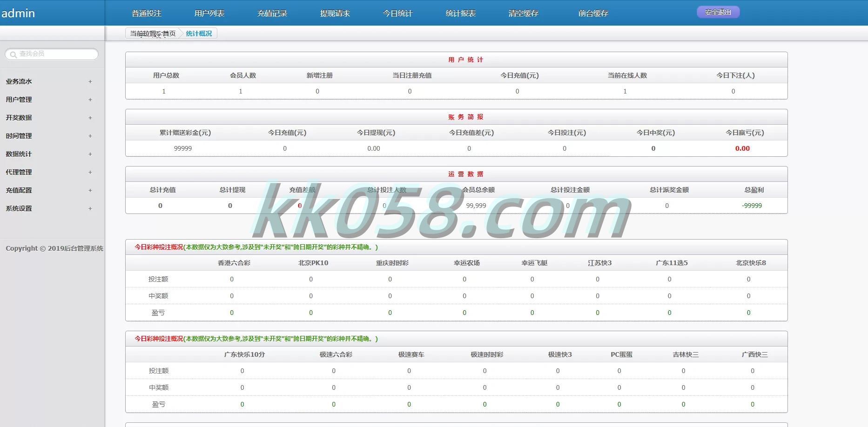The width and height of the screenshot is (868, 427).
Task: Click the 北京快乐8 column header
Action: click(751, 263)
